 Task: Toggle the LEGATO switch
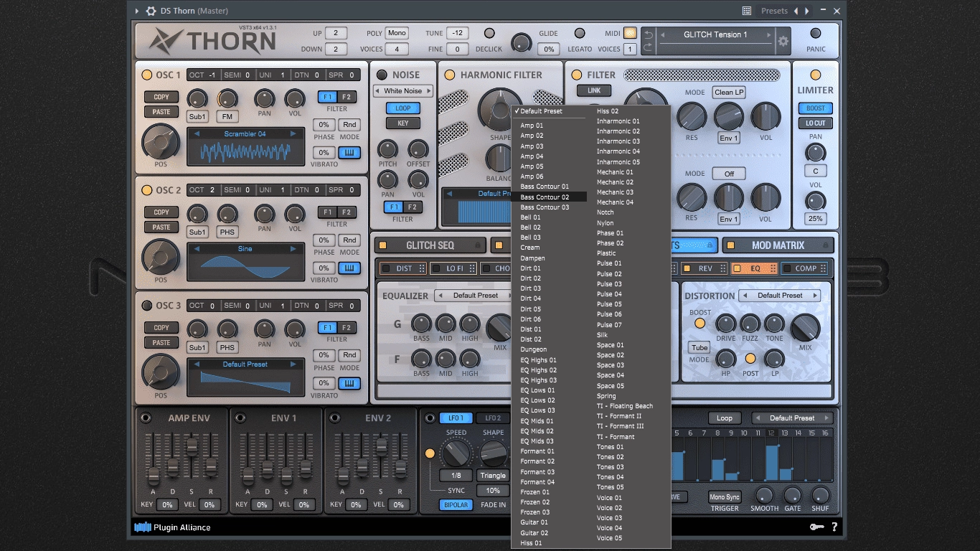[x=580, y=33]
